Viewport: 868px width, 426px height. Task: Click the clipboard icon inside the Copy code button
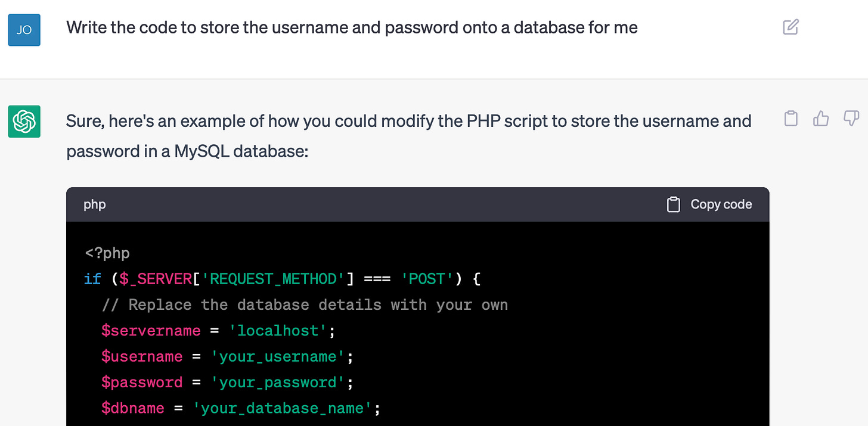click(673, 204)
